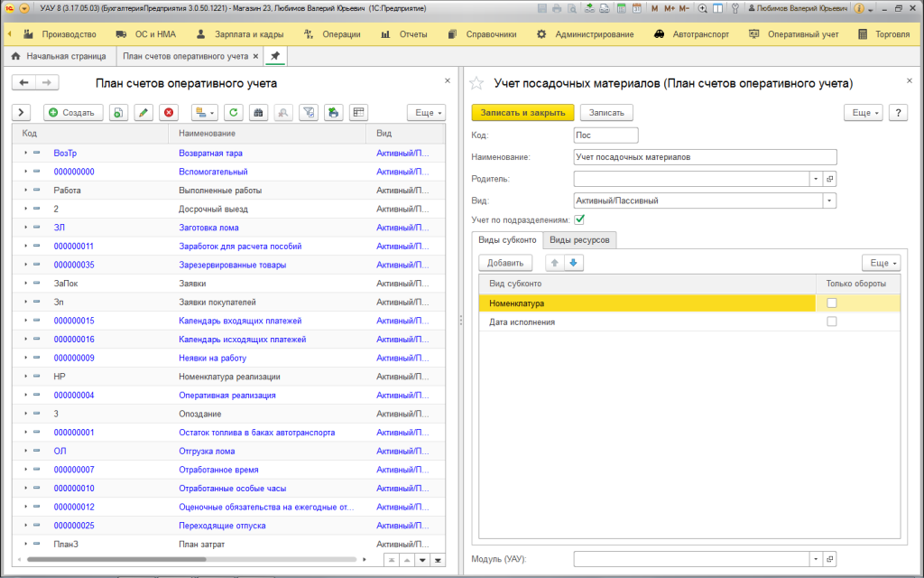Click the copy element toolbar icon
Viewport: 924px width, 578px height.
tap(118, 113)
